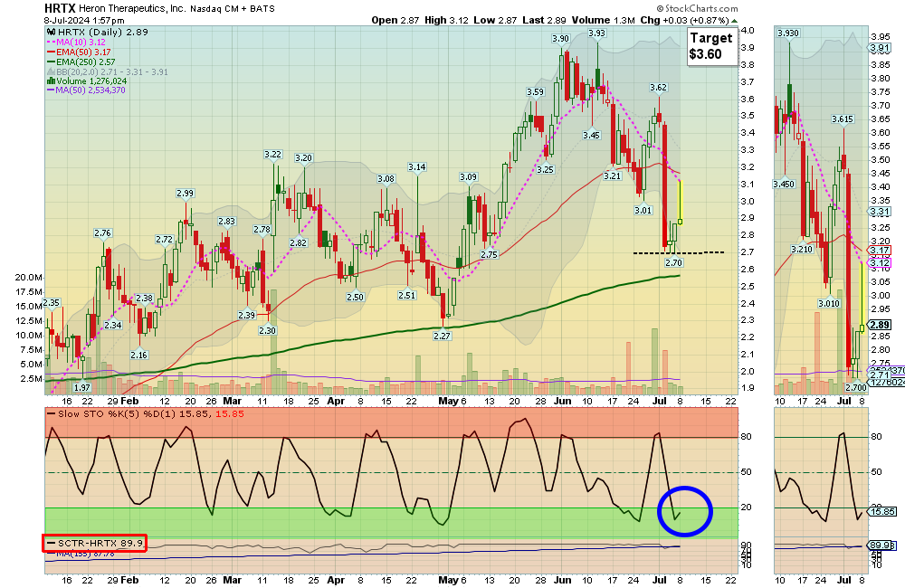Click the 3.210 label in zoomed panel
Image resolution: width=905 pixels, height=588 pixels.
point(802,250)
